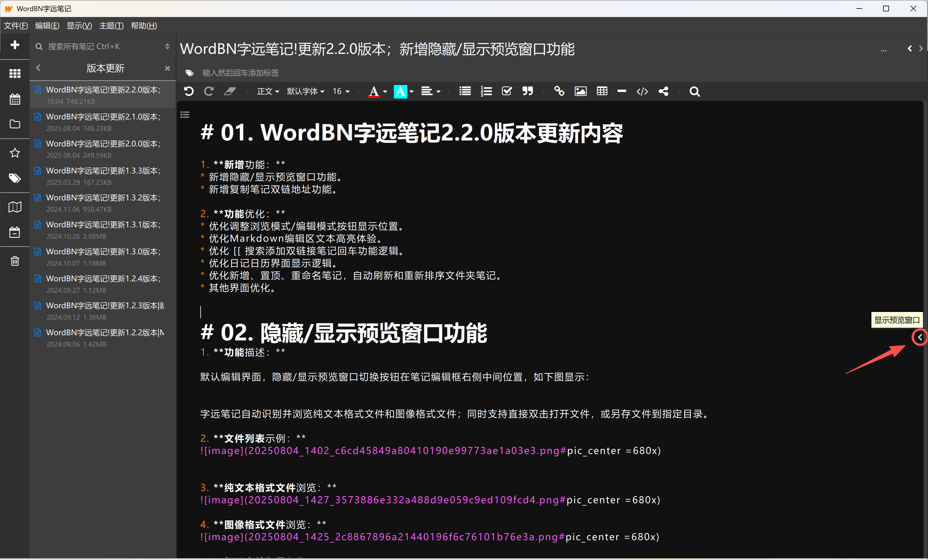Image resolution: width=928 pixels, height=560 pixels.
Task: Open the trash bin icon
Action: [15, 261]
